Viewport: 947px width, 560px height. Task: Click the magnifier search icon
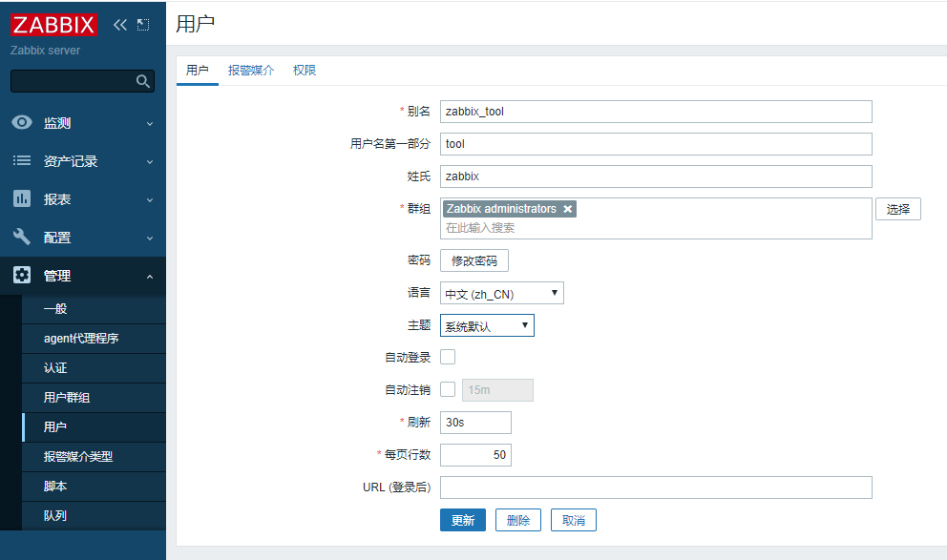tap(142, 81)
